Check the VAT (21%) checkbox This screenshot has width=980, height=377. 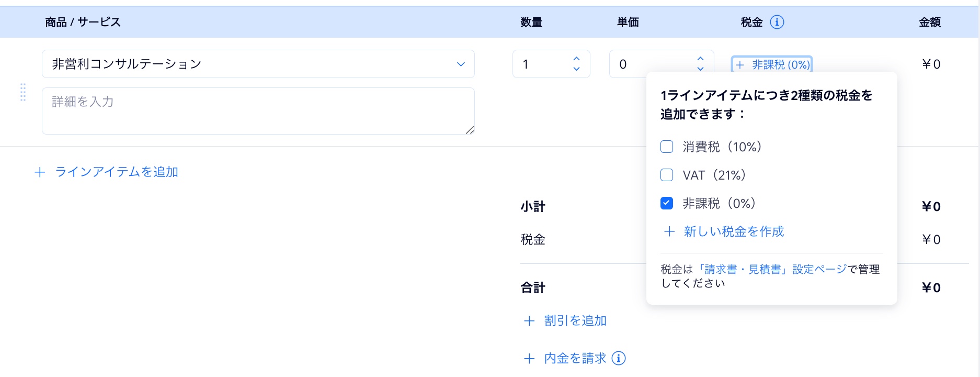667,175
